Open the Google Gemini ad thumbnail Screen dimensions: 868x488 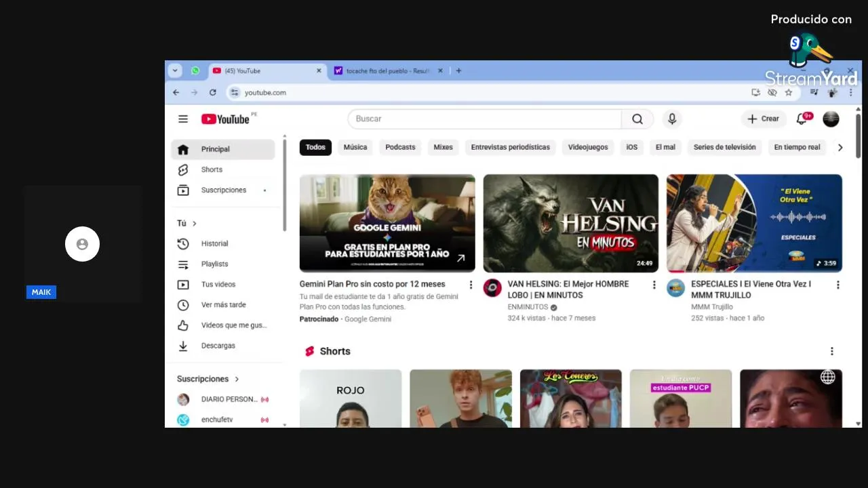pyautogui.click(x=387, y=223)
